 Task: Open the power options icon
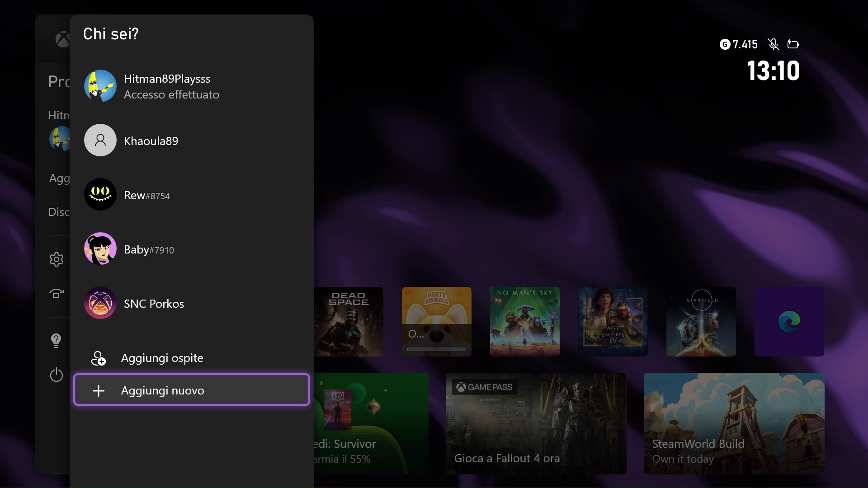[57, 375]
